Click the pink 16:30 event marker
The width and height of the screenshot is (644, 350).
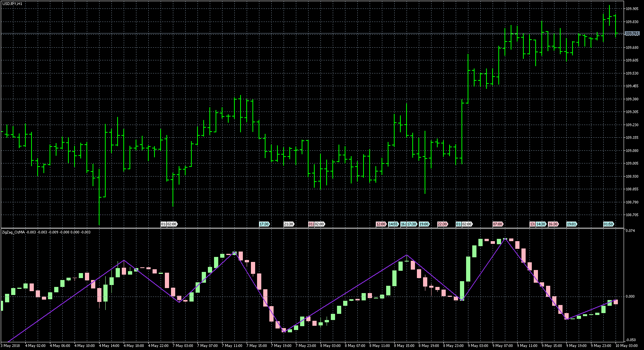(x=553, y=224)
